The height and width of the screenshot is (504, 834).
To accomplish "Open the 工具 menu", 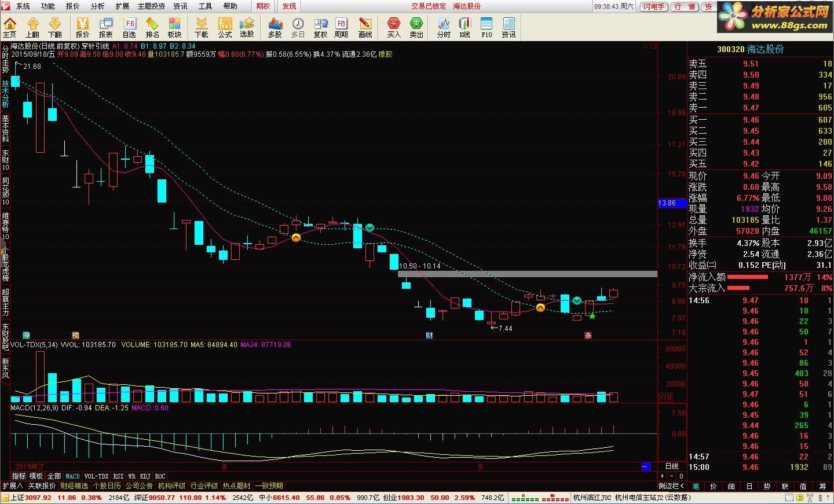I will pyautogui.click(x=206, y=6).
